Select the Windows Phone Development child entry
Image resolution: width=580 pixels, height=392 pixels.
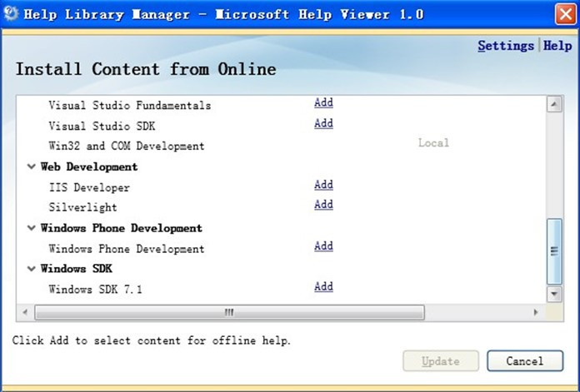click(127, 249)
